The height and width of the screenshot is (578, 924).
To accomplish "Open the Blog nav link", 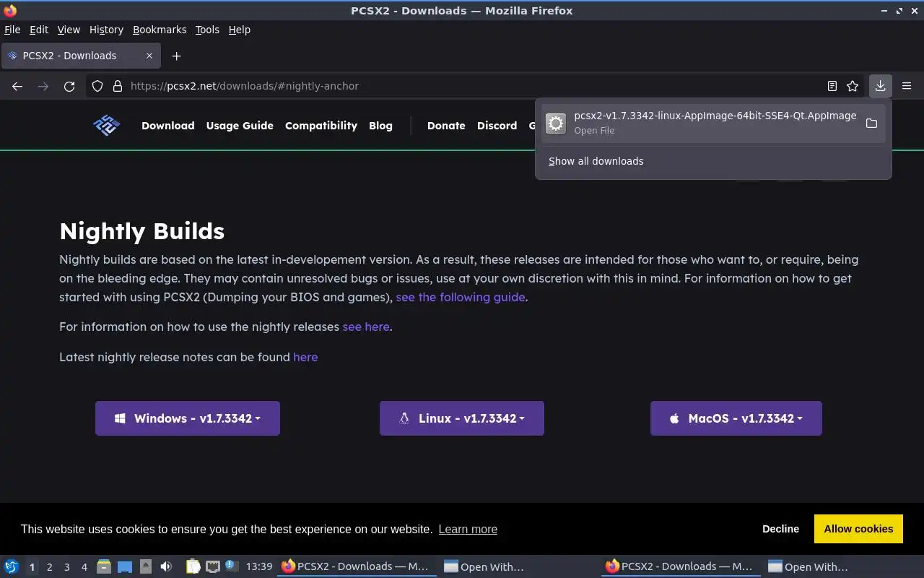I will coord(380,126).
